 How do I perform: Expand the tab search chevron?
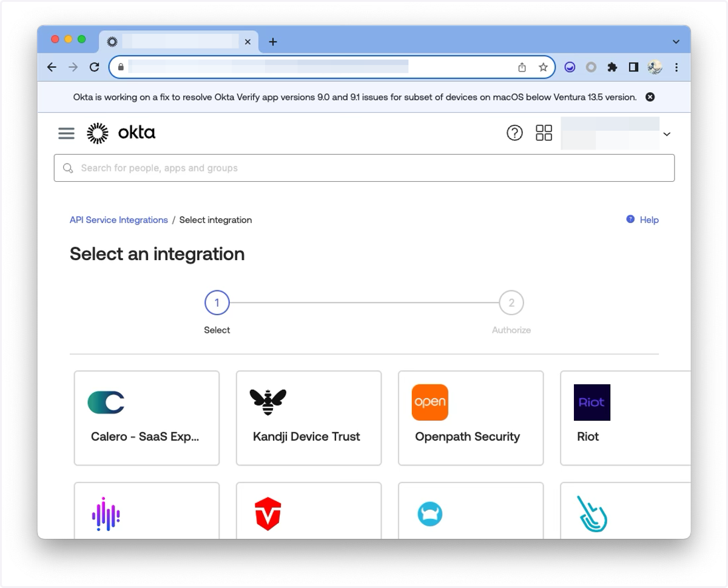pos(676,42)
